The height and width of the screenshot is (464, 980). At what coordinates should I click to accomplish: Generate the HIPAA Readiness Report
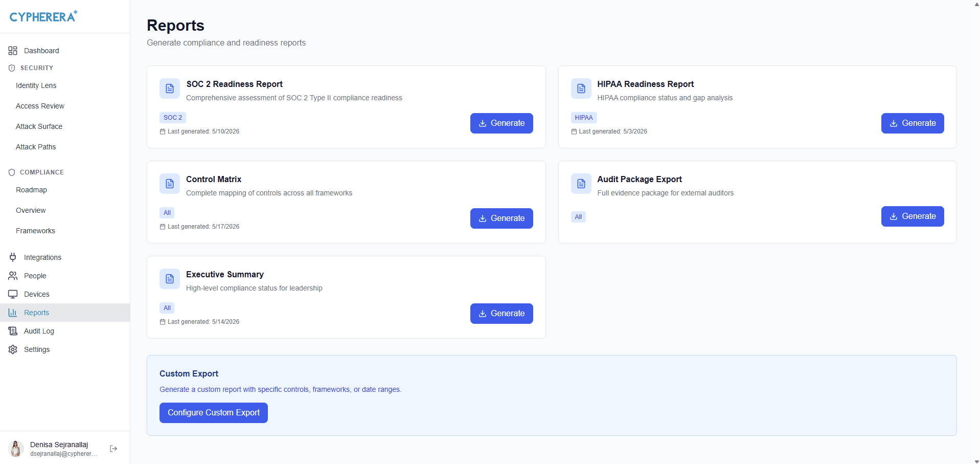click(913, 123)
